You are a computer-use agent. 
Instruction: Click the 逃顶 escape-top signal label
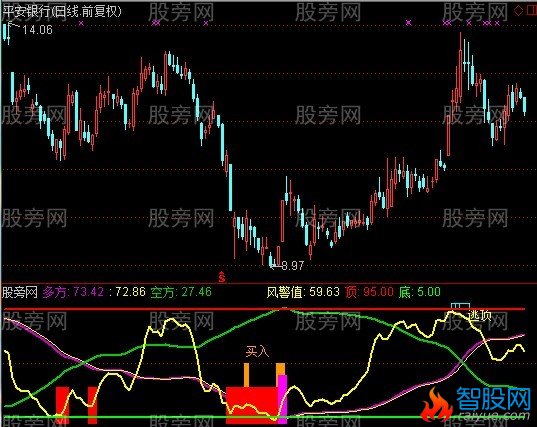480,315
